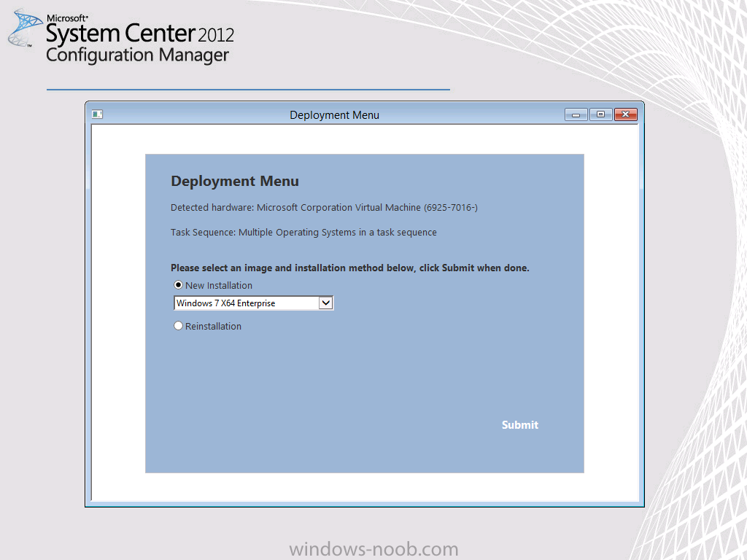747x560 pixels.
Task: Click the Deployment Menu title bar text
Action: tap(334, 115)
